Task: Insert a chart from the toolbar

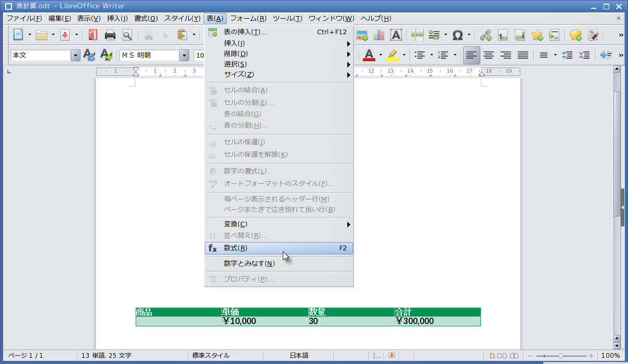Action: [379, 35]
